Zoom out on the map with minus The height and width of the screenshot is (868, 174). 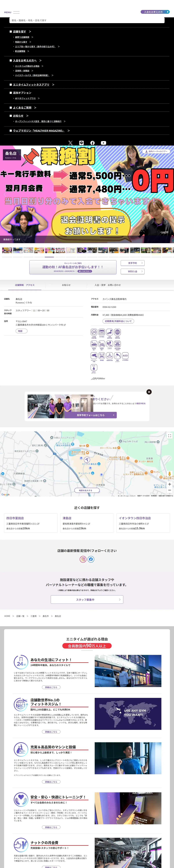(170, 490)
